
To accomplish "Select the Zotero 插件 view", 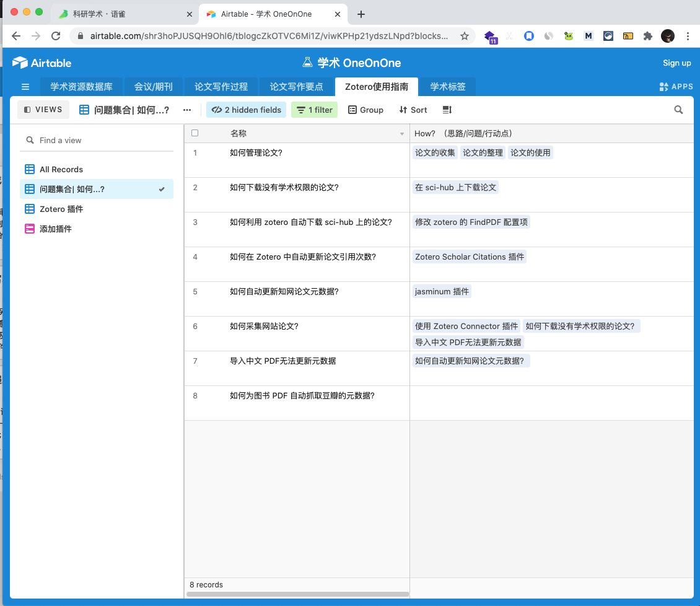I will point(97,209).
